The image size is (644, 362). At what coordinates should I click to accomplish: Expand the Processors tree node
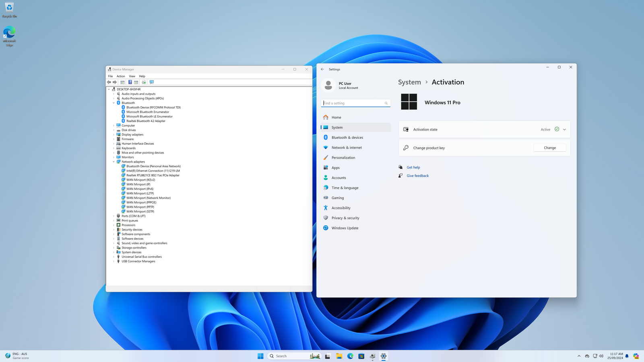click(114, 225)
